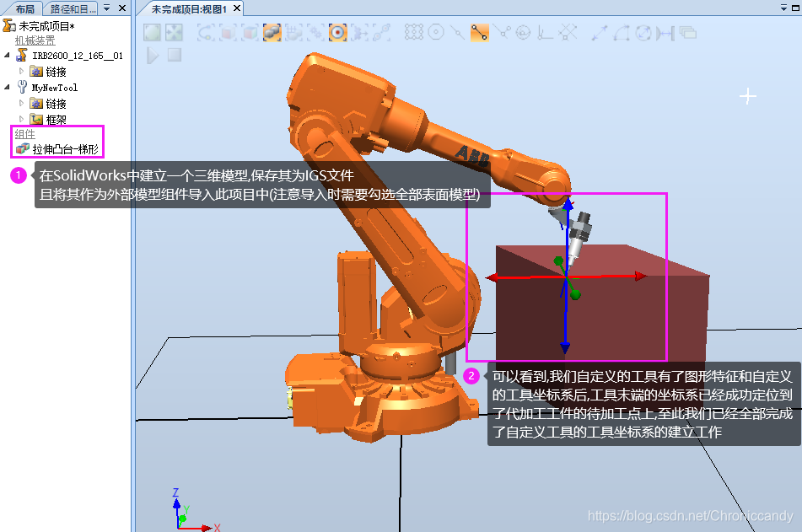Image resolution: width=802 pixels, height=532 pixels.
Task: Click the zoom to fit view icon
Action: tap(174, 32)
